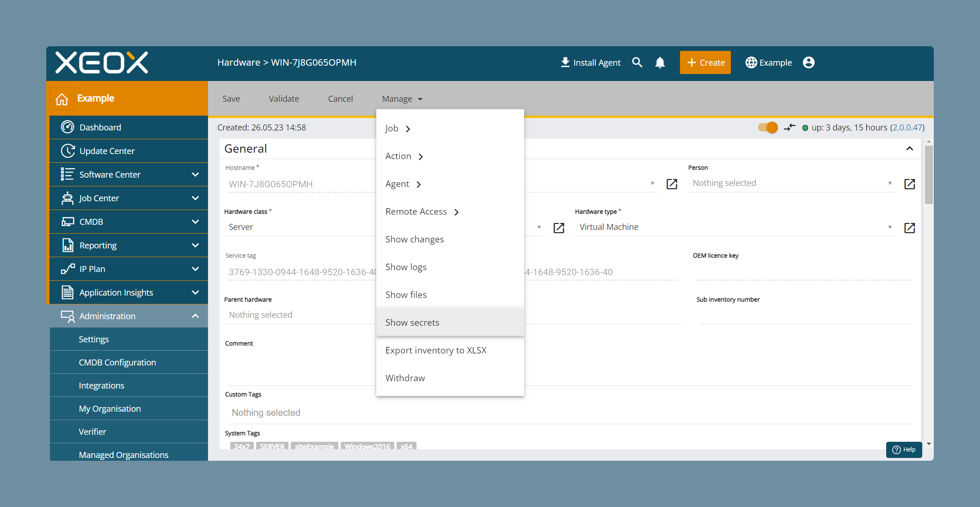Click the search magnifier icon

(x=637, y=62)
